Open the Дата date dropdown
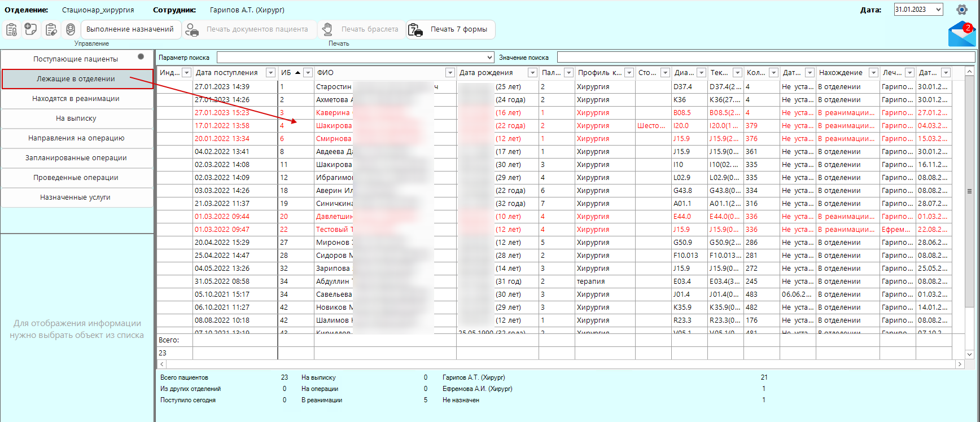The height and width of the screenshot is (422, 980). coord(938,10)
